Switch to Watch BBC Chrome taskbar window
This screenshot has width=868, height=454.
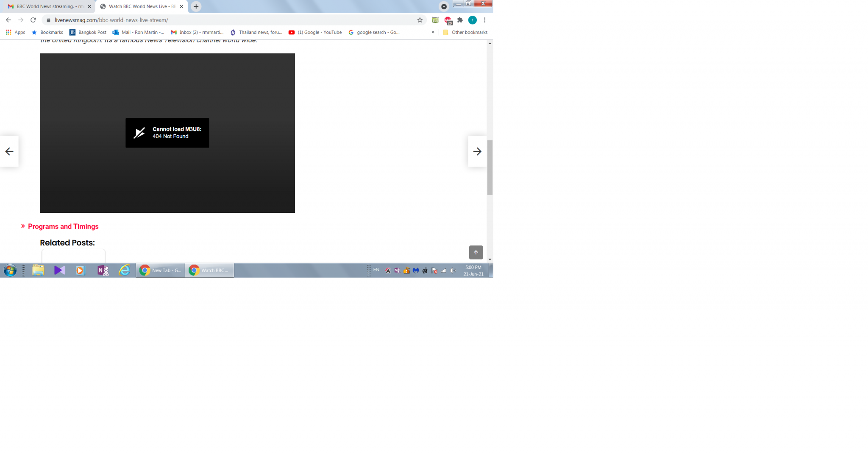pyautogui.click(x=209, y=270)
